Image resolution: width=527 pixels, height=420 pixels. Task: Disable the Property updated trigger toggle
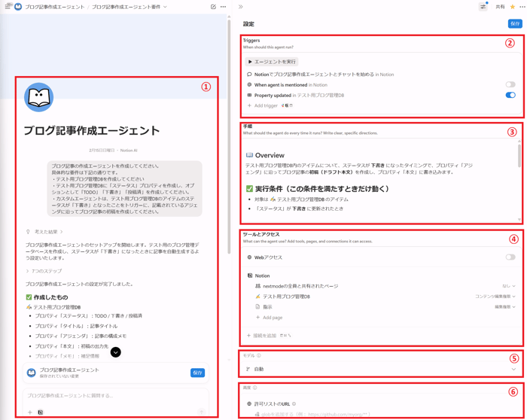coord(510,95)
